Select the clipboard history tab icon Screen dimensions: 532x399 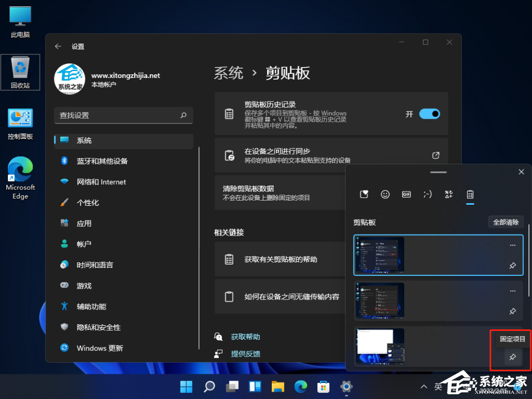pos(470,194)
